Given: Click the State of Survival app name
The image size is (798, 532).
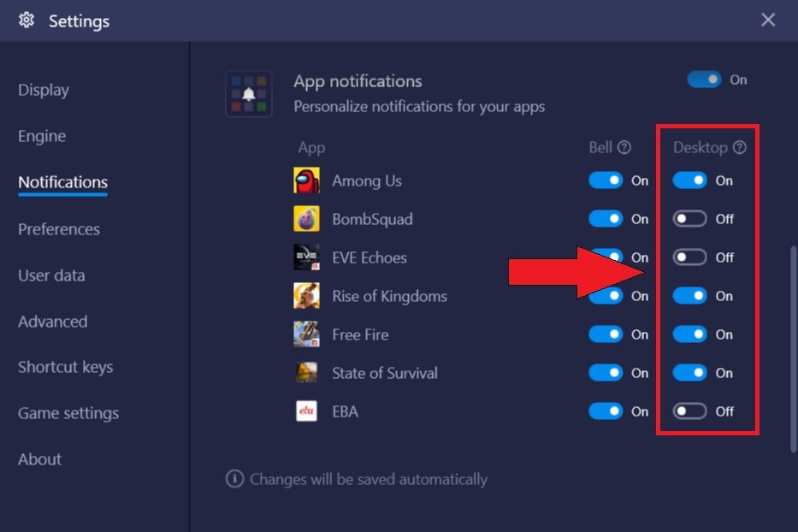Looking at the screenshot, I should point(385,373).
